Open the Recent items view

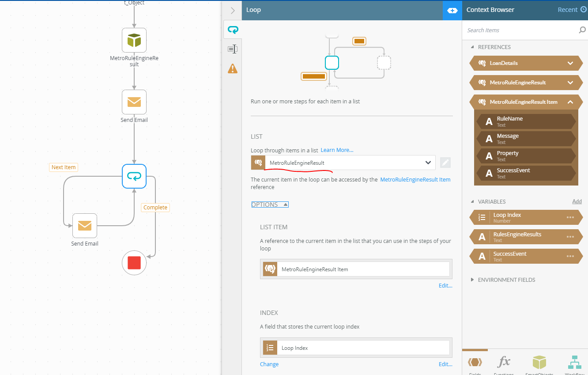(x=572, y=10)
